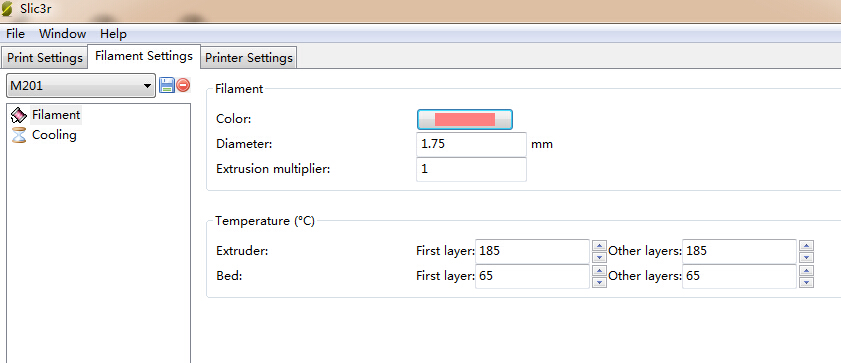Decrease extruder first layer temperature
Image resolution: width=841 pixels, height=363 pixels.
coord(599,257)
